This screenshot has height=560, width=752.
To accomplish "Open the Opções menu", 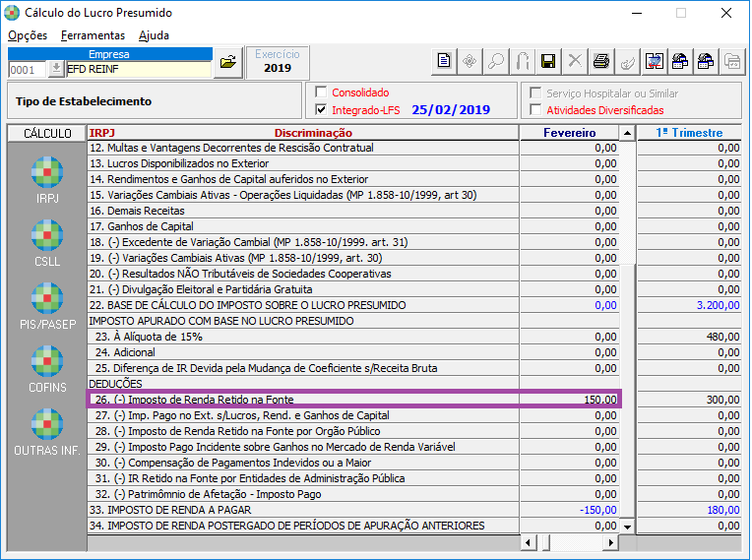I will click(x=28, y=35).
